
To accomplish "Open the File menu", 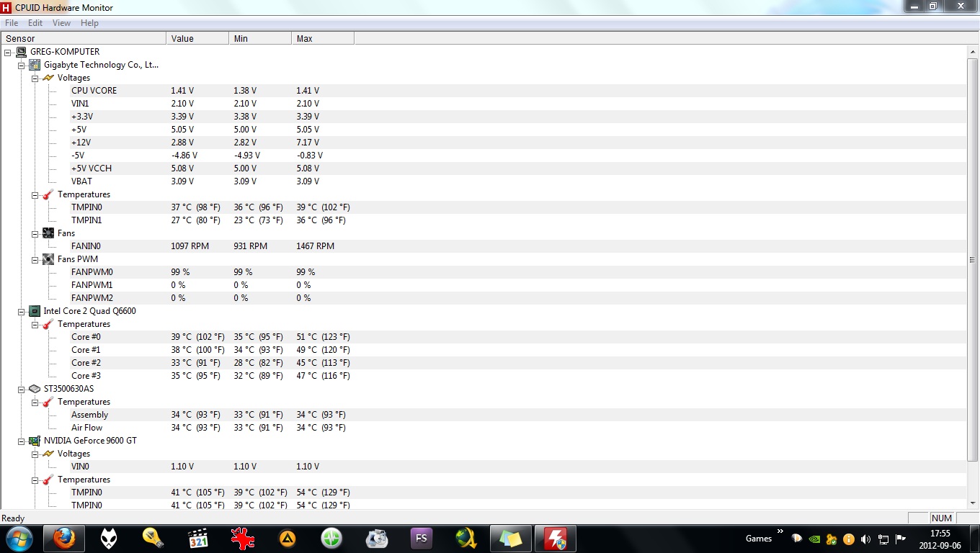I will (x=12, y=22).
